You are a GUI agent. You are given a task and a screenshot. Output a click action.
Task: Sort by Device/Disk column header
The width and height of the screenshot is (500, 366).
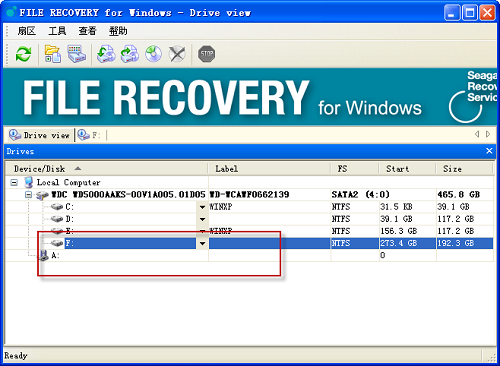click(106, 169)
